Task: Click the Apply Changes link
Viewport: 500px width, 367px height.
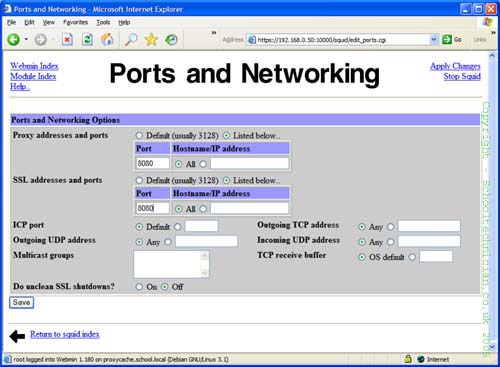Action: pyautogui.click(x=455, y=66)
